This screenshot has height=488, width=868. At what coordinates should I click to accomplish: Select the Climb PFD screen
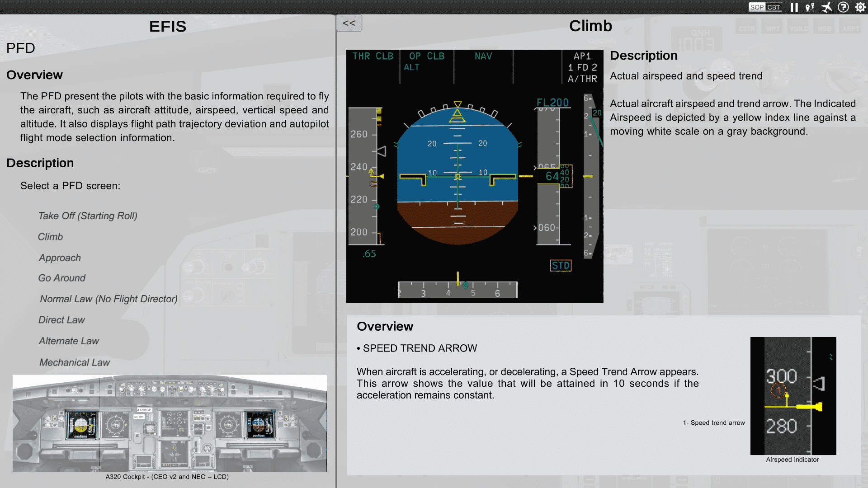coord(50,237)
